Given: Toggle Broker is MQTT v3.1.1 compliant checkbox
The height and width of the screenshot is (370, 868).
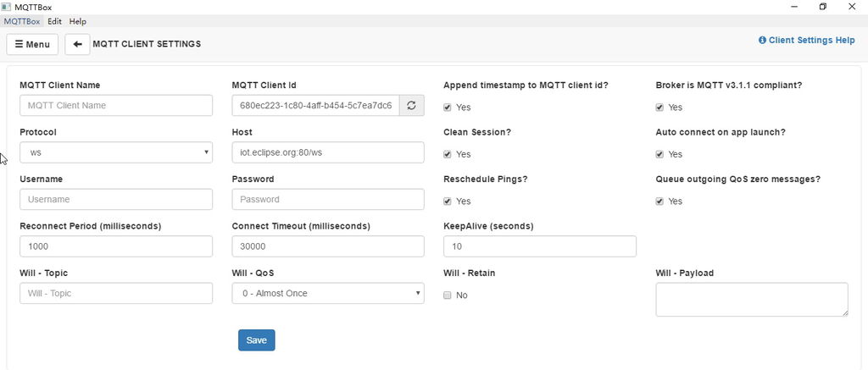Looking at the screenshot, I should pyautogui.click(x=659, y=108).
